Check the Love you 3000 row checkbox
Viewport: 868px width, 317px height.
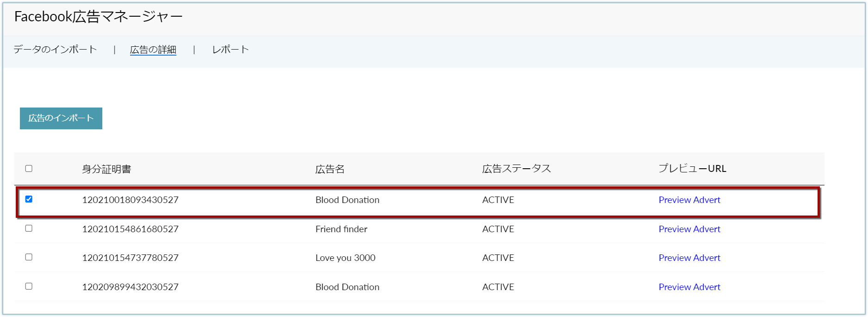coord(29,257)
